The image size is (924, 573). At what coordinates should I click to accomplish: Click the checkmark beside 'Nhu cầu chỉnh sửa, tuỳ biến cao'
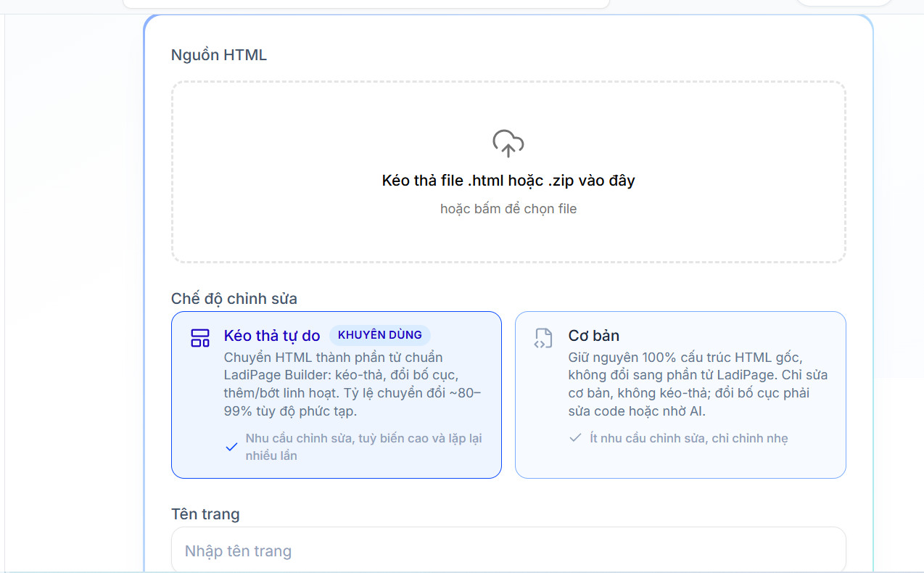click(x=231, y=447)
